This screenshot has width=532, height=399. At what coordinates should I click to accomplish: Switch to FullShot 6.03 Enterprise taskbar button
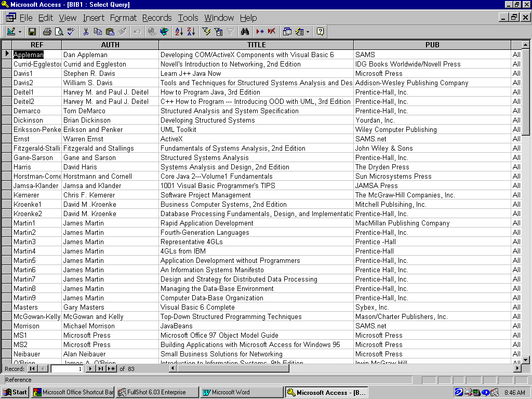(157, 392)
